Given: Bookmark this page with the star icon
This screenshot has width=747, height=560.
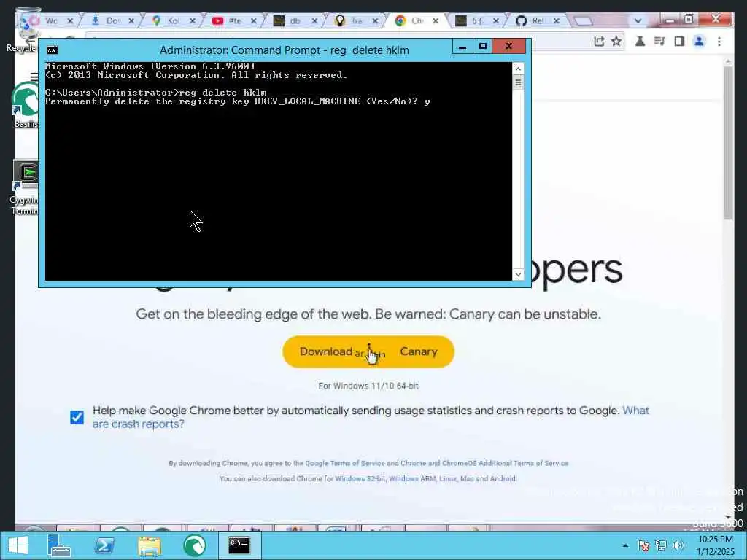Looking at the screenshot, I should click(x=616, y=42).
